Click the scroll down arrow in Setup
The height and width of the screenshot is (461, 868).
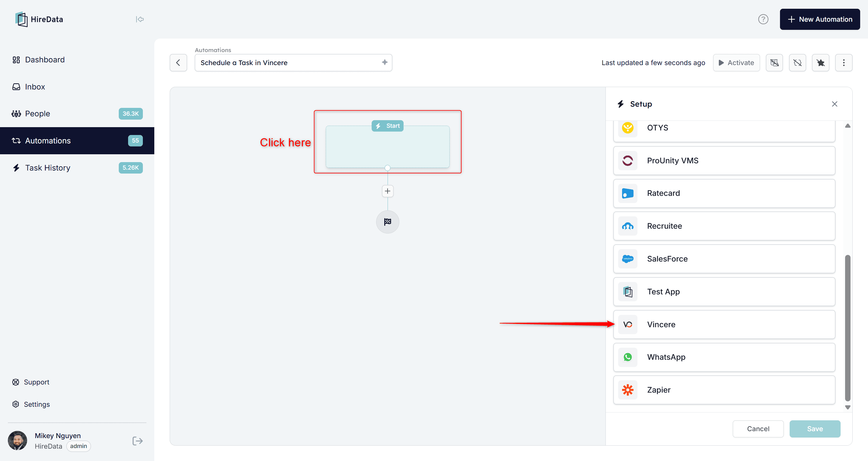848,407
